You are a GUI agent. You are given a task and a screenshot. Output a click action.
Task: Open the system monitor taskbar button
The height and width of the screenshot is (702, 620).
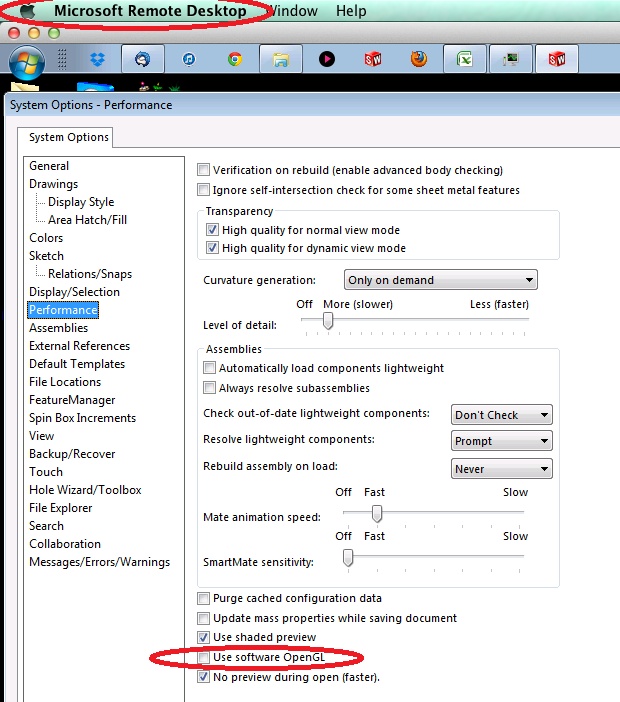(x=510, y=59)
